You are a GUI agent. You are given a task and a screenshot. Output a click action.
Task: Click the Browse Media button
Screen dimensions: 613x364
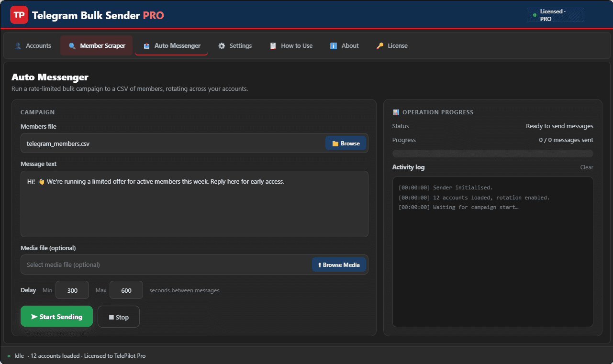pyautogui.click(x=339, y=265)
